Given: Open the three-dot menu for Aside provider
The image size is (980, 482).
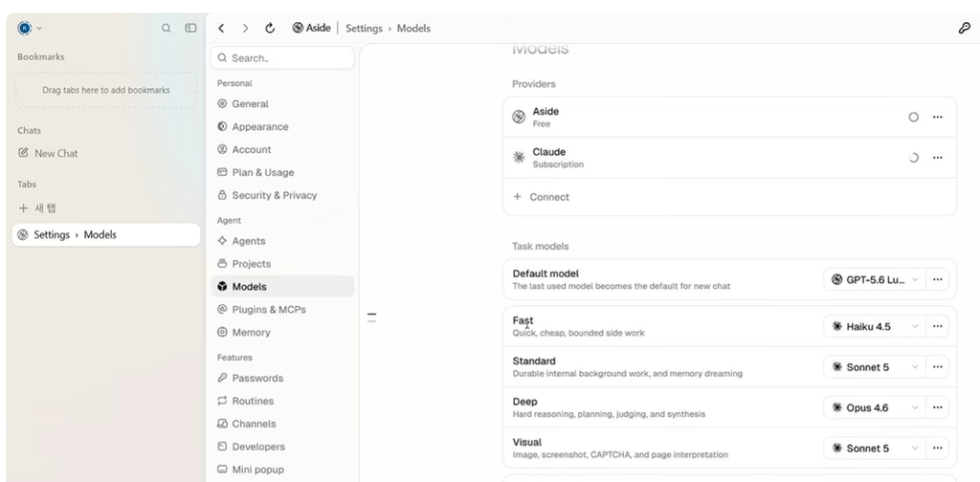Looking at the screenshot, I should tap(938, 118).
